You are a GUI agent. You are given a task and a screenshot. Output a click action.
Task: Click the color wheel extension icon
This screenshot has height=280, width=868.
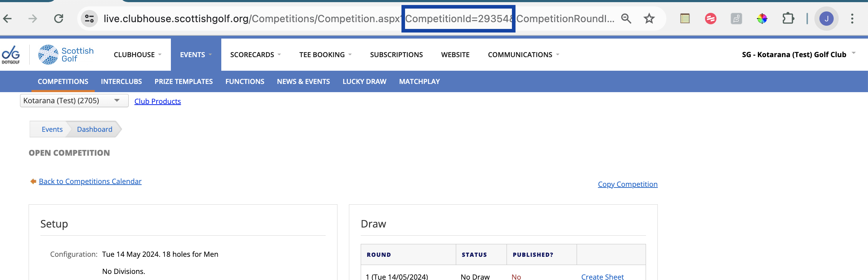762,19
